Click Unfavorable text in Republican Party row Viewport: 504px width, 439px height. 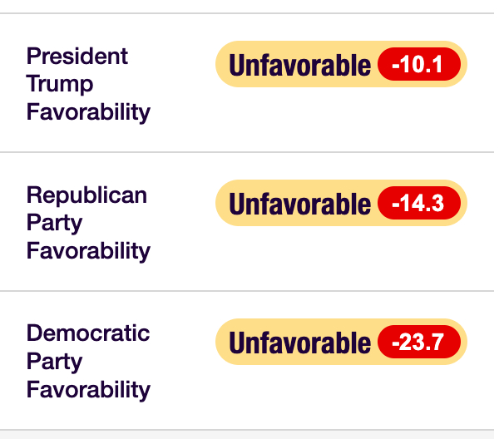(x=299, y=204)
